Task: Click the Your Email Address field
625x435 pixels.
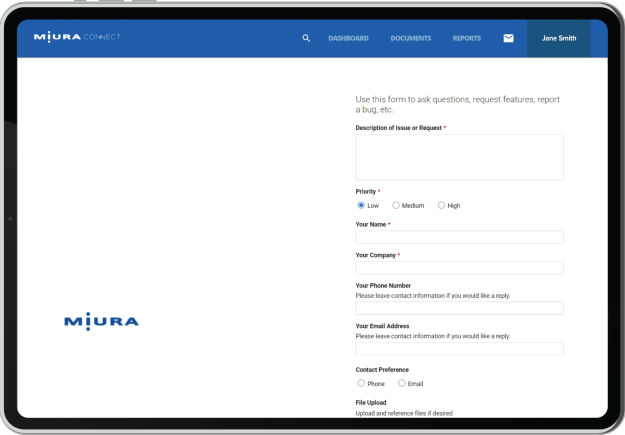Action: pos(459,348)
